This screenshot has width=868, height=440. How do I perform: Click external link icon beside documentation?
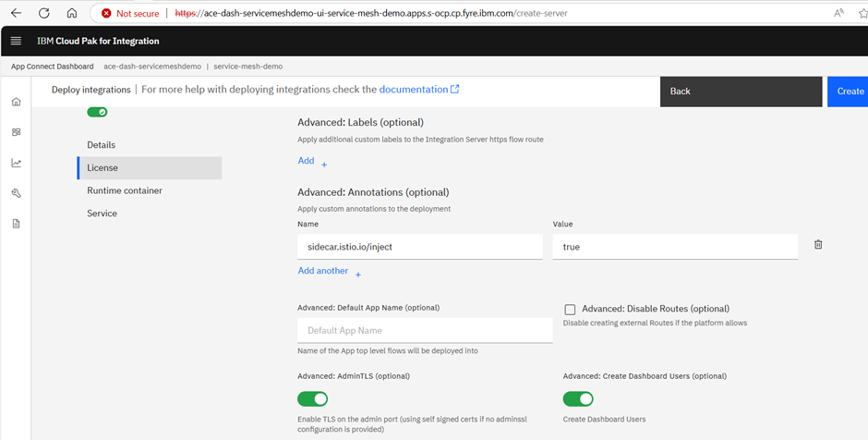[454, 90]
